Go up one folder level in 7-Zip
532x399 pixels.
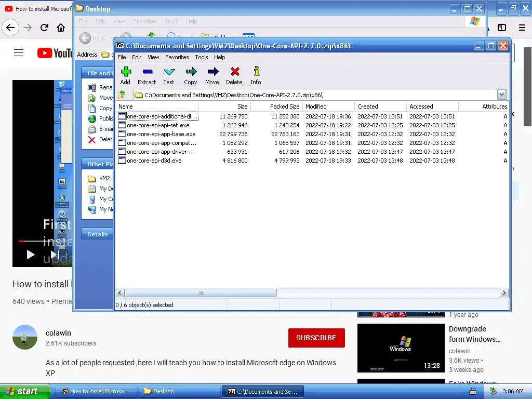click(x=122, y=95)
